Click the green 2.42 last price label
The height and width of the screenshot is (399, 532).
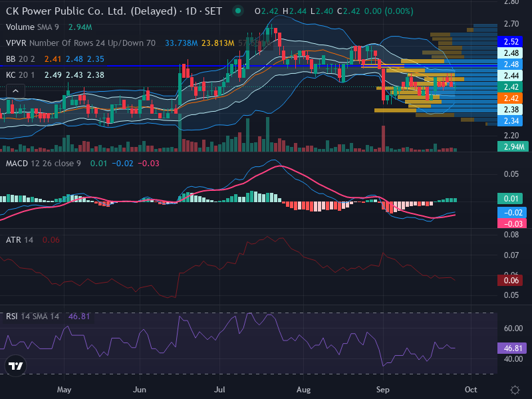pos(511,87)
